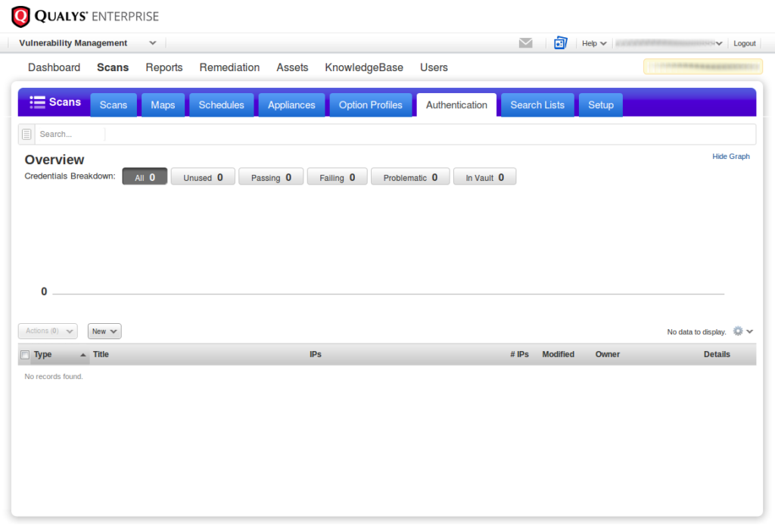Click the Scans menu icon beside Scans label
The width and height of the screenshot is (775, 532).
coord(36,102)
